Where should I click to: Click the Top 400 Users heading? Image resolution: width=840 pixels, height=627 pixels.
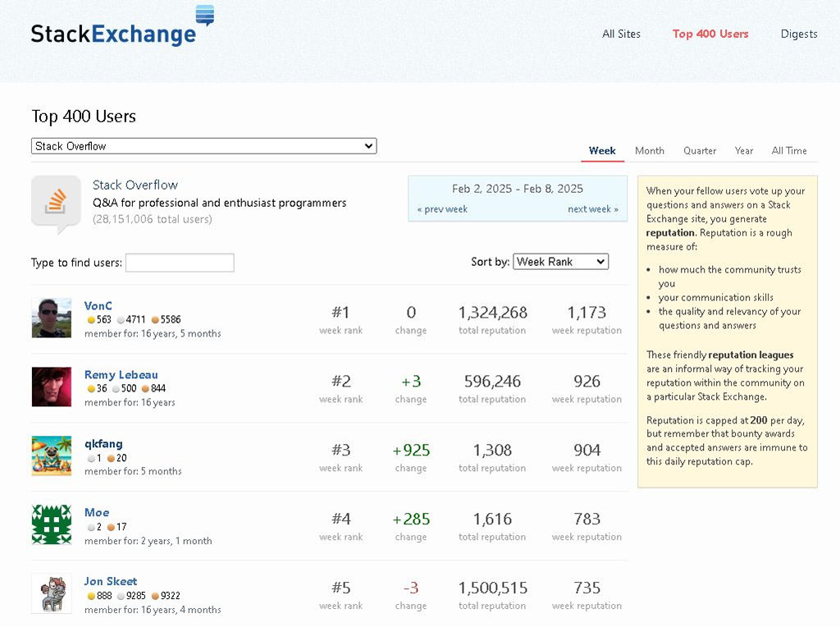(84, 117)
